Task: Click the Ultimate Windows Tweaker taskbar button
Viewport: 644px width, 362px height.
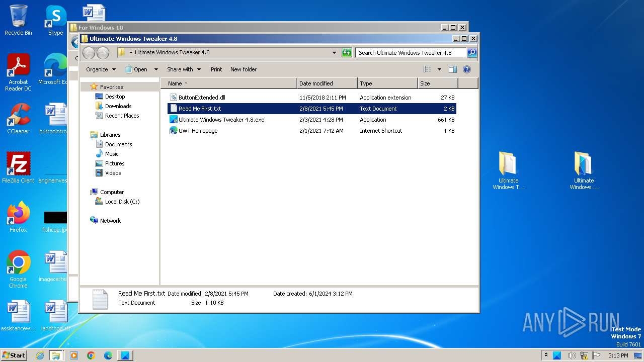Action: pos(125,355)
